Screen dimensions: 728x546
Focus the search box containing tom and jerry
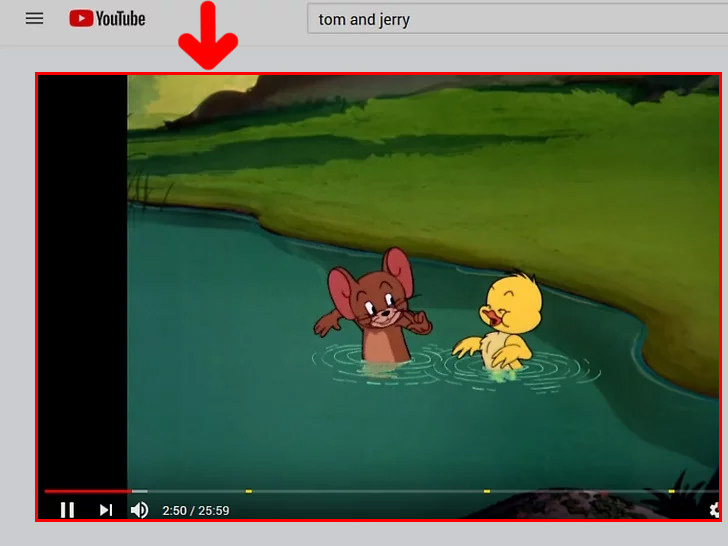517,19
